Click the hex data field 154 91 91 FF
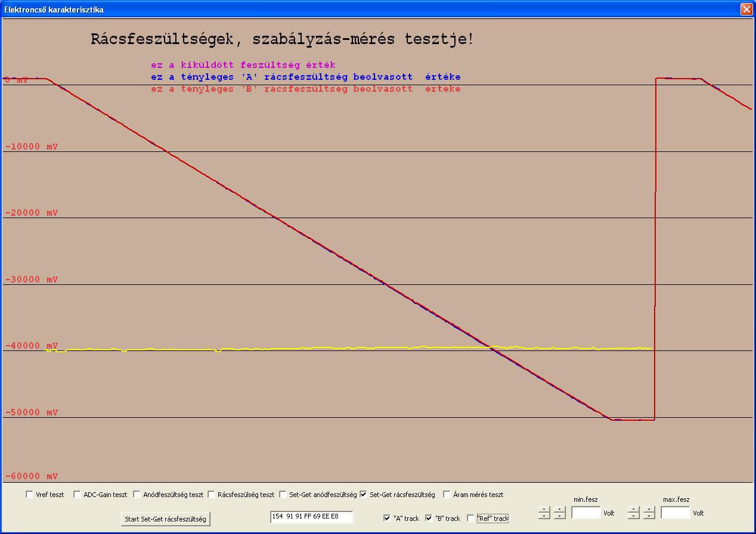 click(x=312, y=517)
